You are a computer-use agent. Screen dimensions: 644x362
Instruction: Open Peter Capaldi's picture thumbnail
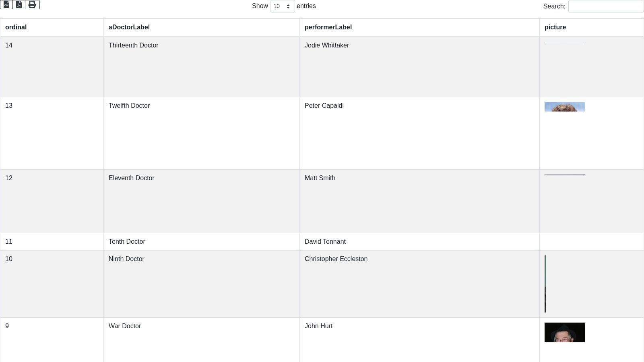564,107
